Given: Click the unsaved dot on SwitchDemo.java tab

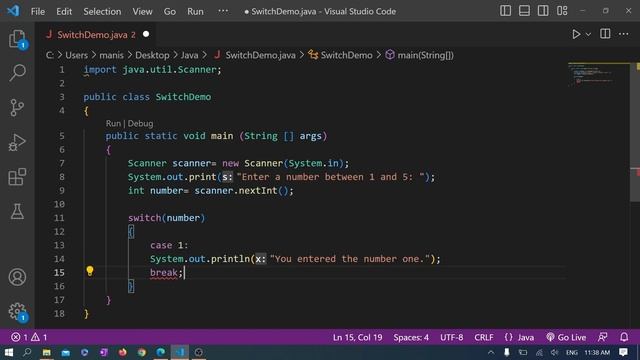Looking at the screenshot, I should [146, 34].
